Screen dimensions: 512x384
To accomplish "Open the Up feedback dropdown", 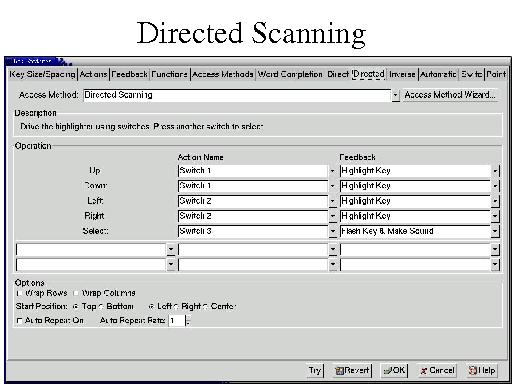I will 495,171.
